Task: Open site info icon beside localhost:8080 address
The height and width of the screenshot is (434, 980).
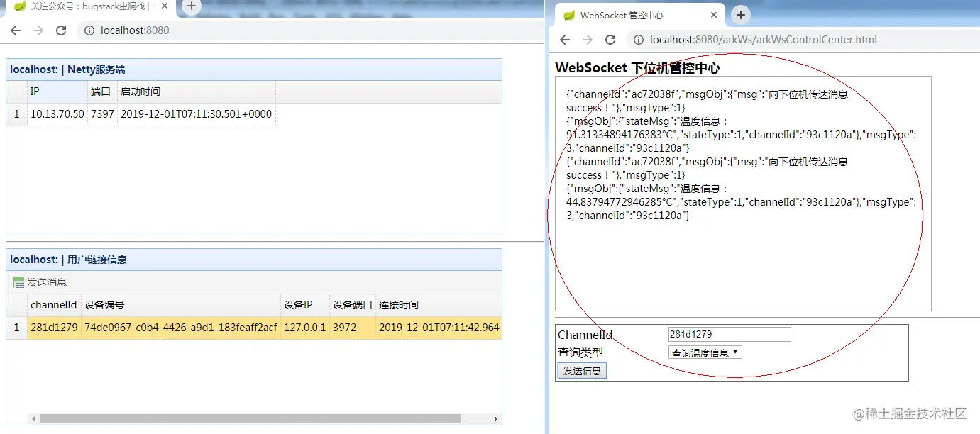Action: tap(89, 30)
